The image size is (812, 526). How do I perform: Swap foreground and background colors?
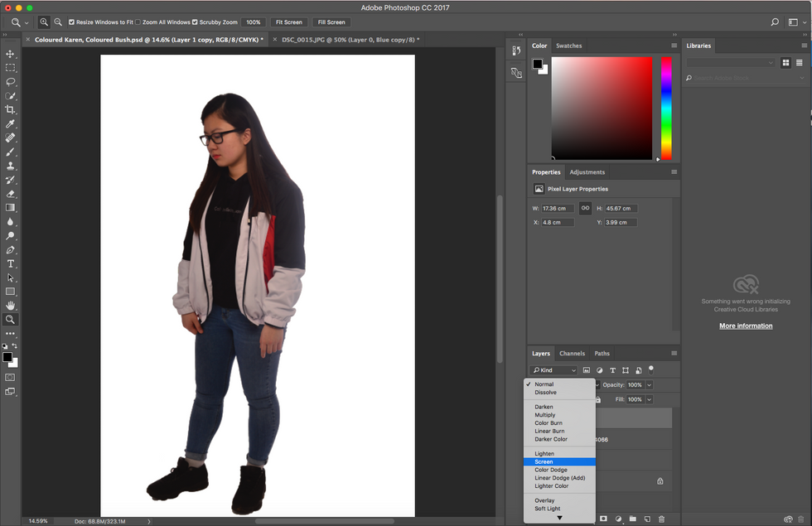click(x=15, y=346)
